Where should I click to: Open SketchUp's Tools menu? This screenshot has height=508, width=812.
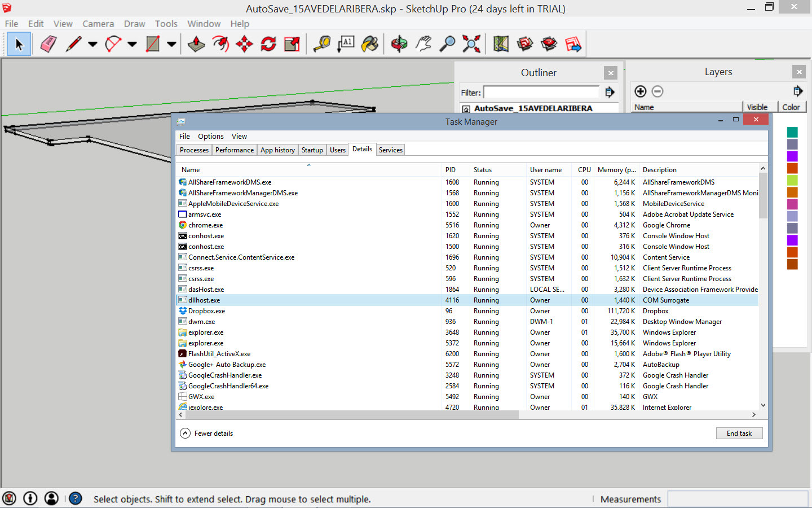[x=166, y=24]
